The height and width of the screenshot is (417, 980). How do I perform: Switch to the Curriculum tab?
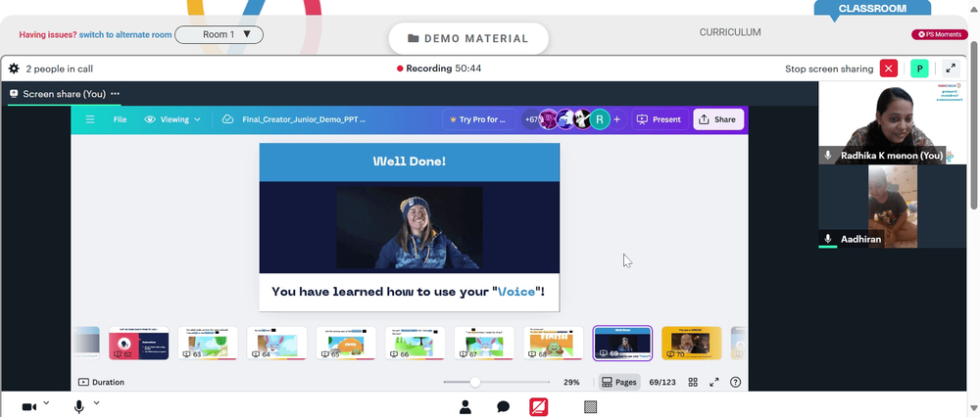730,32
